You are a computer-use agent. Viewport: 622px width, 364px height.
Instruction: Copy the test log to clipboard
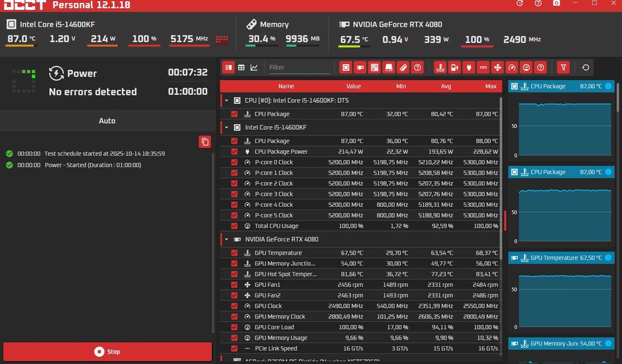tap(205, 142)
